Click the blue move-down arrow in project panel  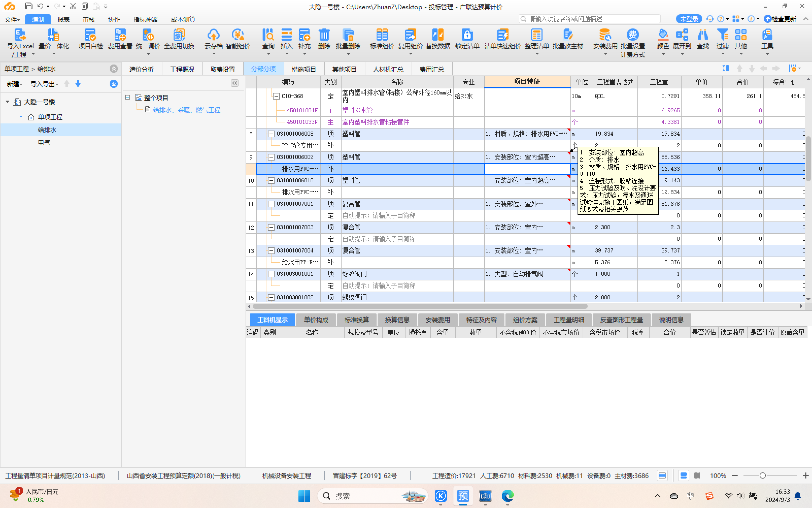click(x=78, y=84)
